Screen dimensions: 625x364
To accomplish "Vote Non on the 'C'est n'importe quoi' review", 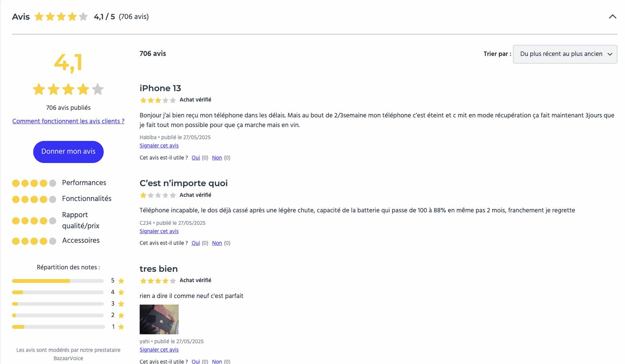I will tap(217, 243).
